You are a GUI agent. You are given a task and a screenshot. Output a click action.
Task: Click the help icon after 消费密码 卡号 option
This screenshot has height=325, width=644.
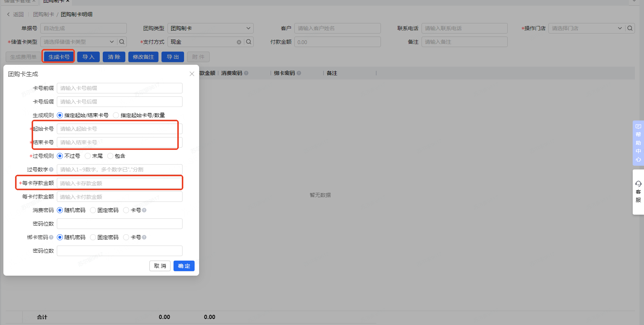[x=144, y=210]
